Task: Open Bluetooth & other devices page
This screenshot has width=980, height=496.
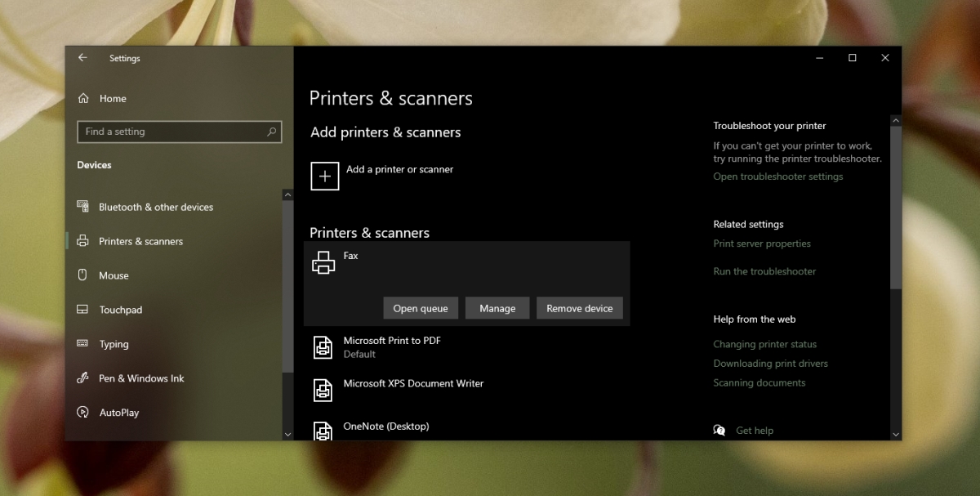Action: 156,207
